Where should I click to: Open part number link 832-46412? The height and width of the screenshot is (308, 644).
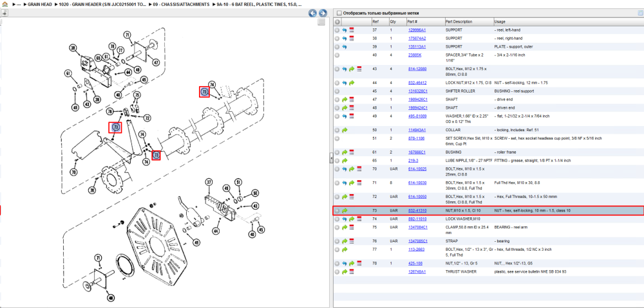pyautogui.click(x=417, y=83)
